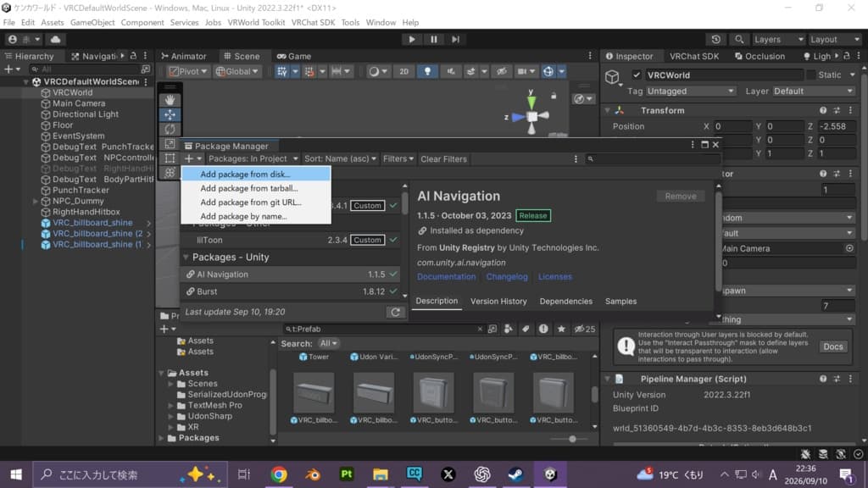Collapse the Packages - Unity section
This screenshot has width=868, height=488.
pyautogui.click(x=186, y=258)
